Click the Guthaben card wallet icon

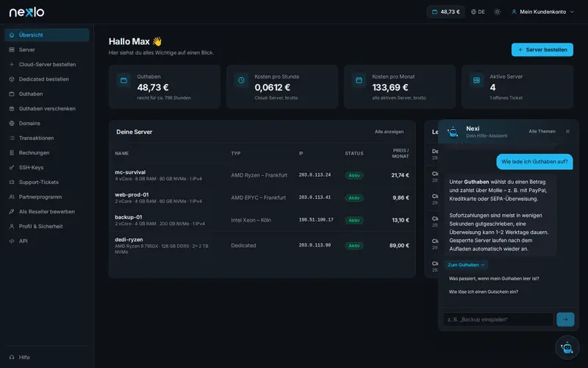point(123,80)
